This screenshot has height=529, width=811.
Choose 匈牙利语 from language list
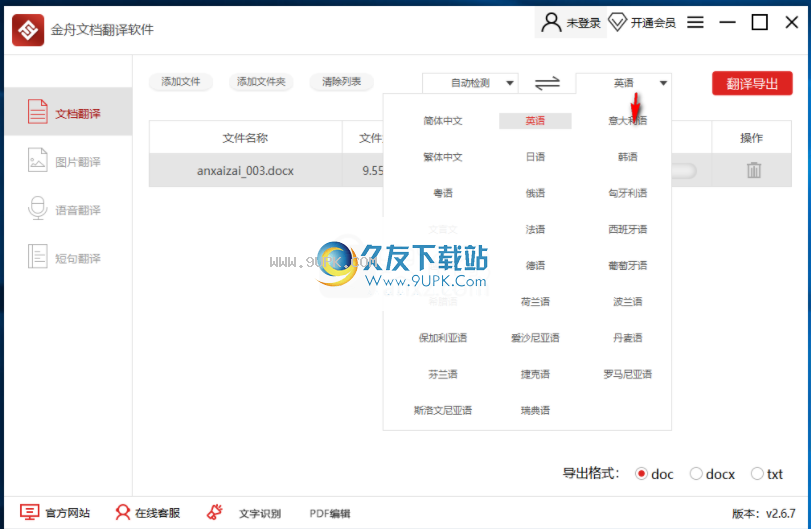(628, 193)
